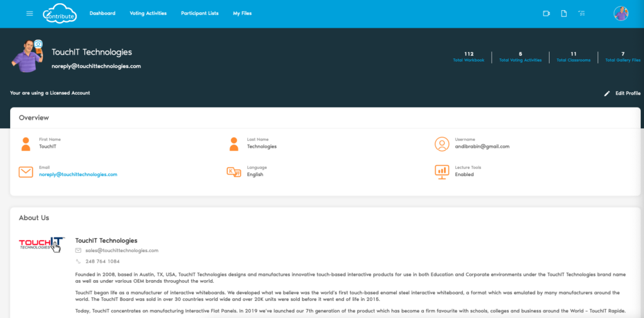Viewport: 644px width, 318px height.
Task: Open My Files
Action: pyautogui.click(x=242, y=14)
